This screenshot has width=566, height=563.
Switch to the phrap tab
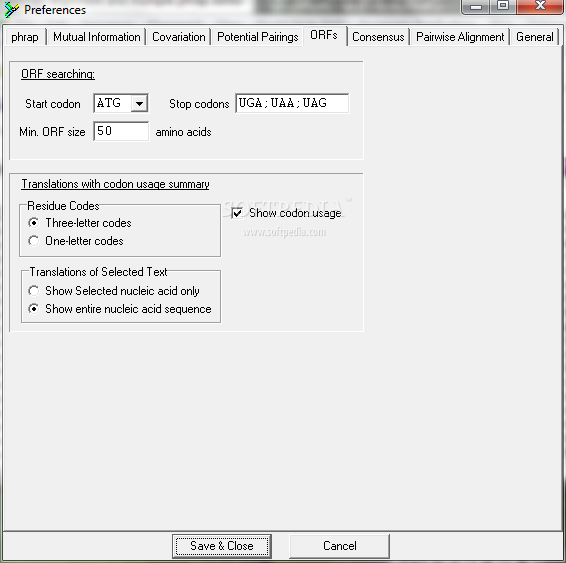tap(25, 37)
